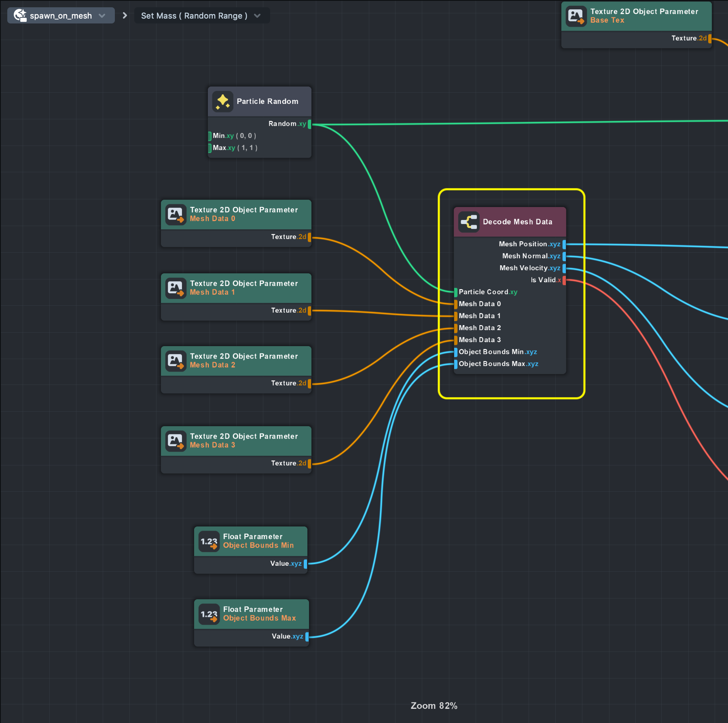
Task: Click the Object Bounds Min float icon
Action: click(x=209, y=541)
